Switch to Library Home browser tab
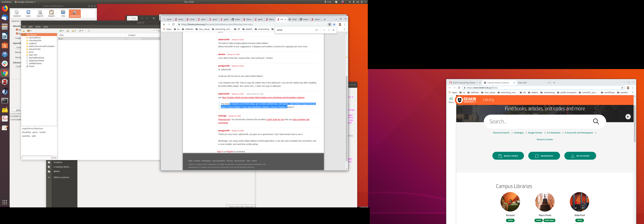 click(498, 83)
